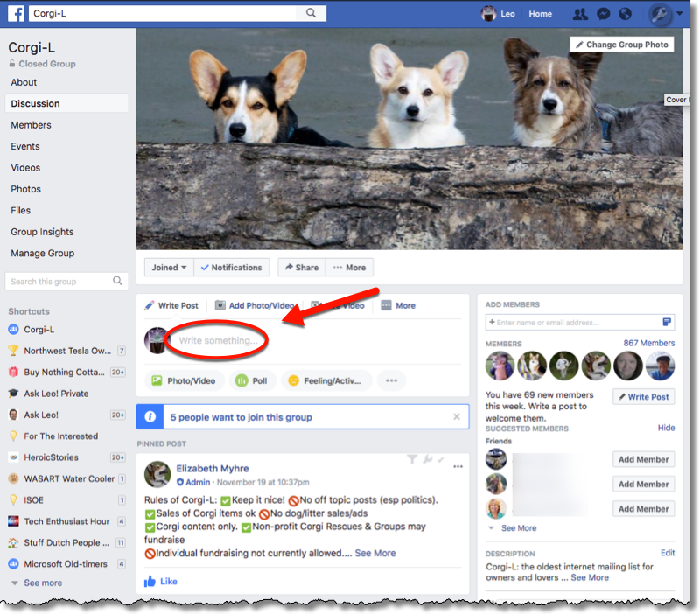The width and height of the screenshot is (700, 614).
Task: Open Microsoft Old-timers shortcut
Action: (x=67, y=564)
